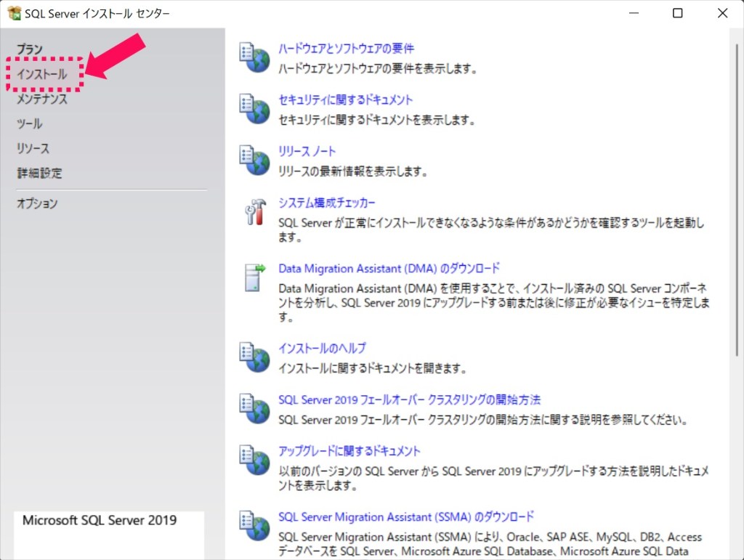Screen dimensions: 744x560
Task: Click the icon beside フェールオーバー クラスタリングの開始方法
Action: (x=254, y=408)
